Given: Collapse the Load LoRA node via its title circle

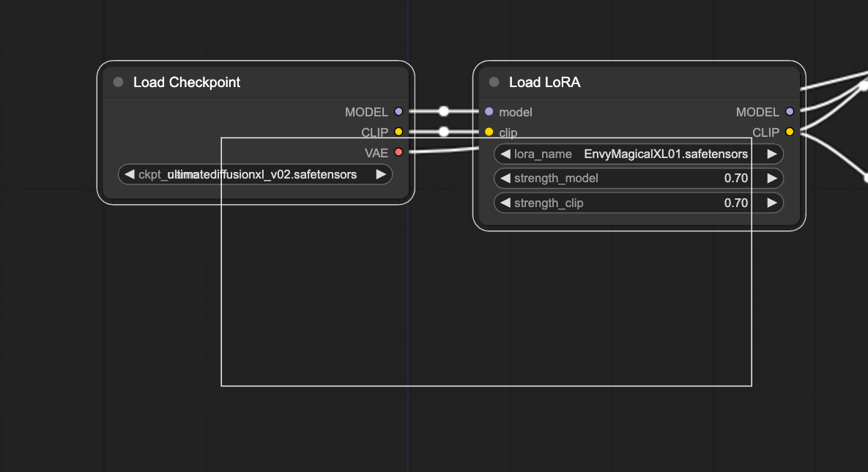Looking at the screenshot, I should point(492,82).
